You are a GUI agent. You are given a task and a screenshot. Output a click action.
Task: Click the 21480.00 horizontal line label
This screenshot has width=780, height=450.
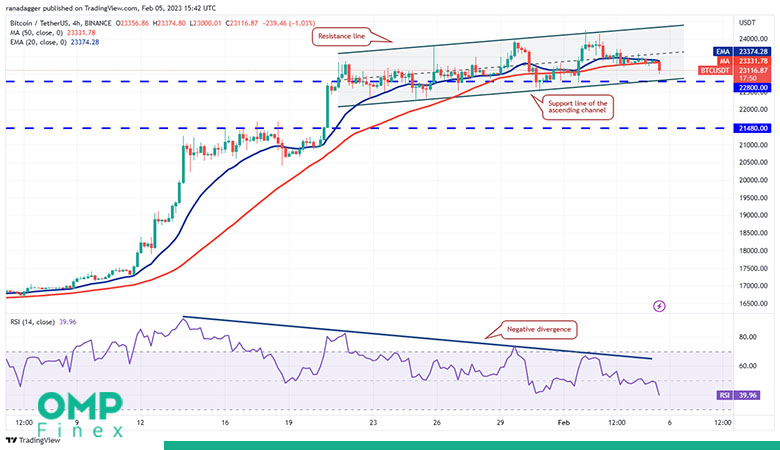(752, 128)
